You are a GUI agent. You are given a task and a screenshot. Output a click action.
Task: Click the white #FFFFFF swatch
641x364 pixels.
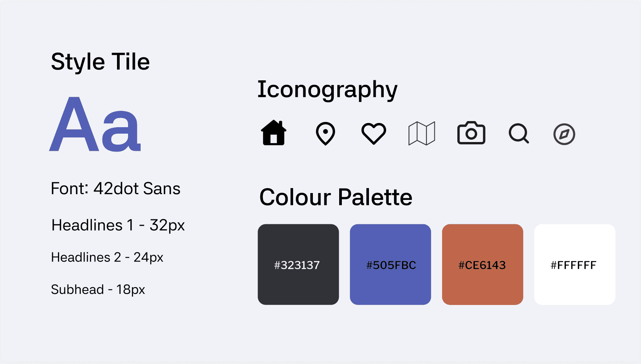(575, 265)
